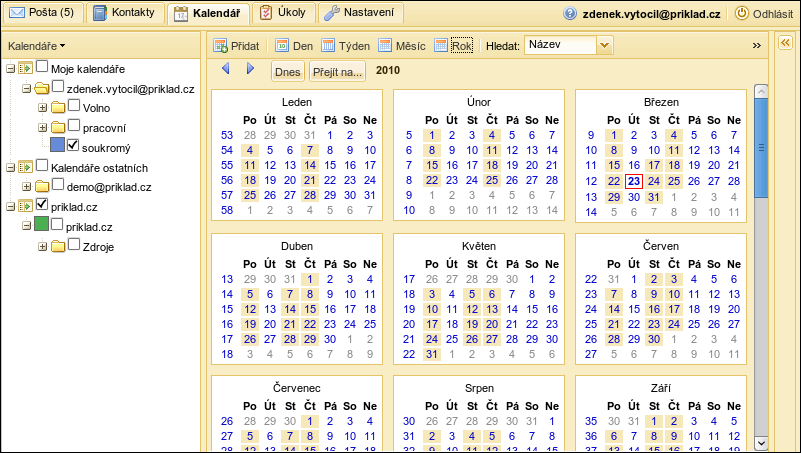
Task: Collapse the zdenek.vytocil@priklad.cz folder node
Action: click(27, 89)
